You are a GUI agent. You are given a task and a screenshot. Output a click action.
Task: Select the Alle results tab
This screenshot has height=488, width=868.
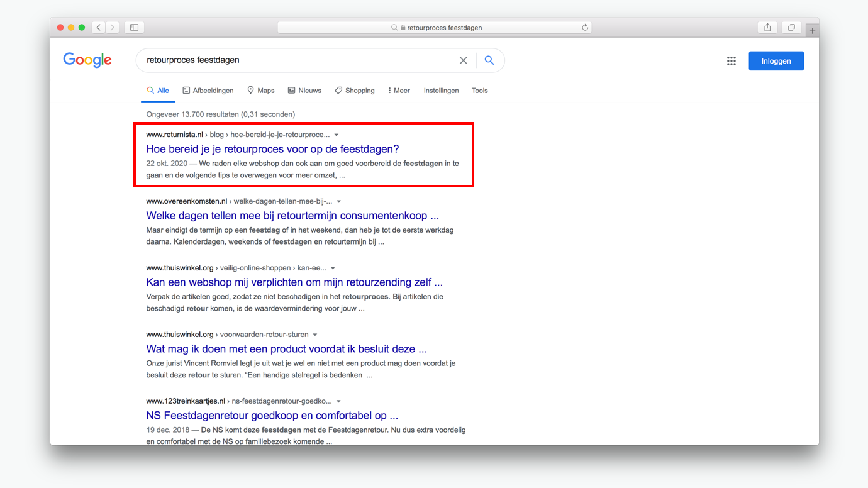[x=158, y=91]
